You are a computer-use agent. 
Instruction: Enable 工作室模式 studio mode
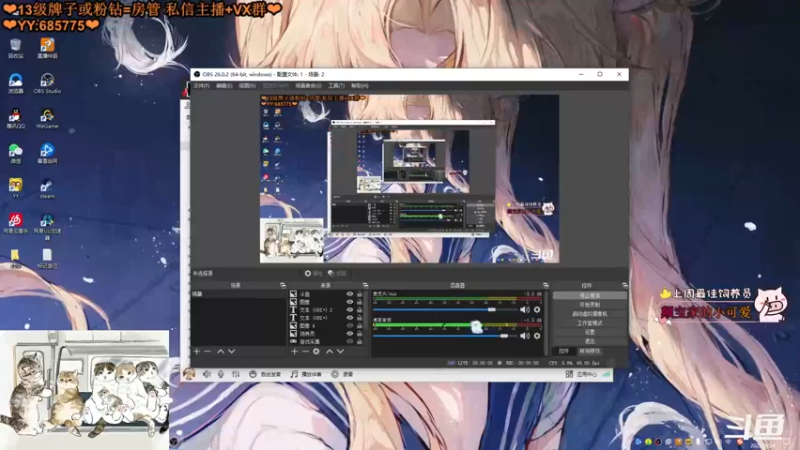click(x=590, y=323)
